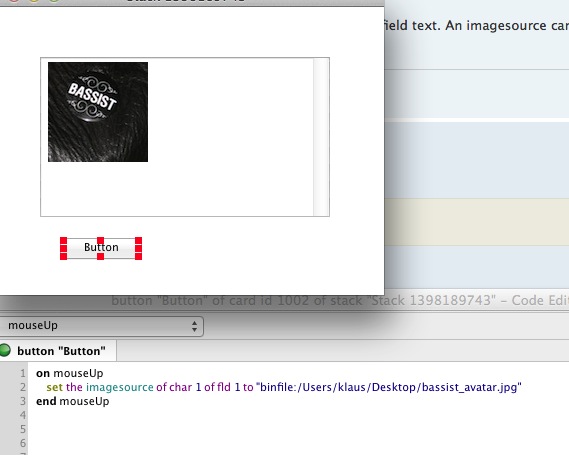This screenshot has height=455, width=569.
Task: Click the "end mouseUp" line in script
Action: pos(73,401)
